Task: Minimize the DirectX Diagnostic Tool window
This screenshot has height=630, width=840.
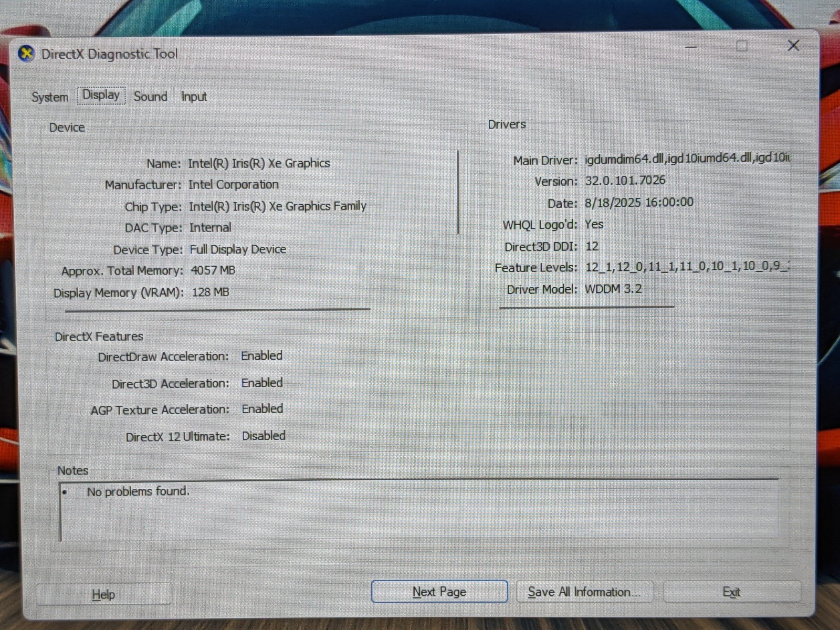Action: (x=691, y=47)
